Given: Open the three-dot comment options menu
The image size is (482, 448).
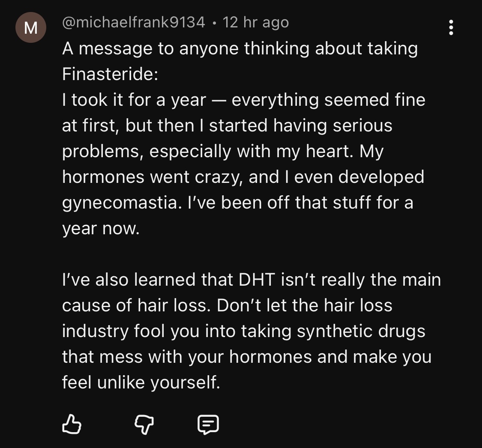Looking at the screenshot, I should (x=451, y=28).
